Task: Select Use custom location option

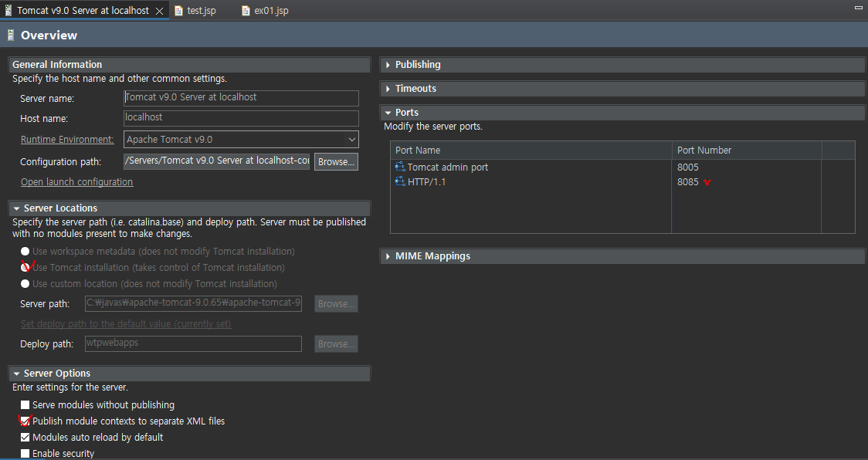Action: (25, 283)
